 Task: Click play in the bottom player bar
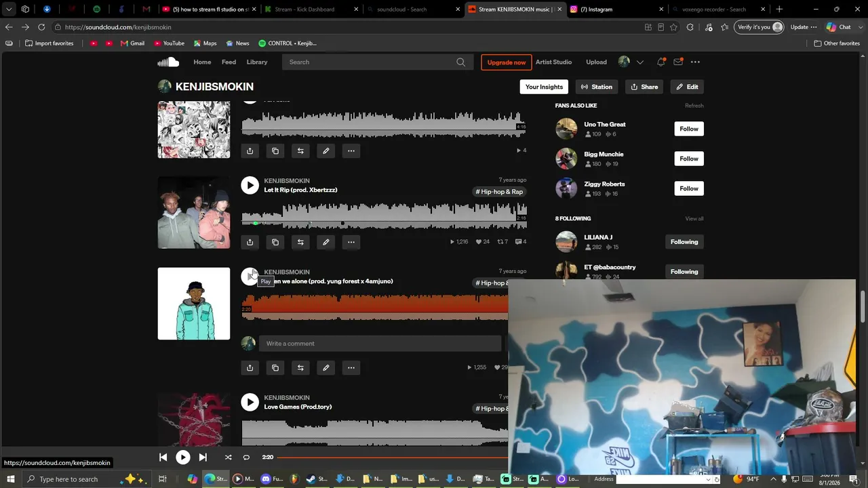[x=183, y=457]
